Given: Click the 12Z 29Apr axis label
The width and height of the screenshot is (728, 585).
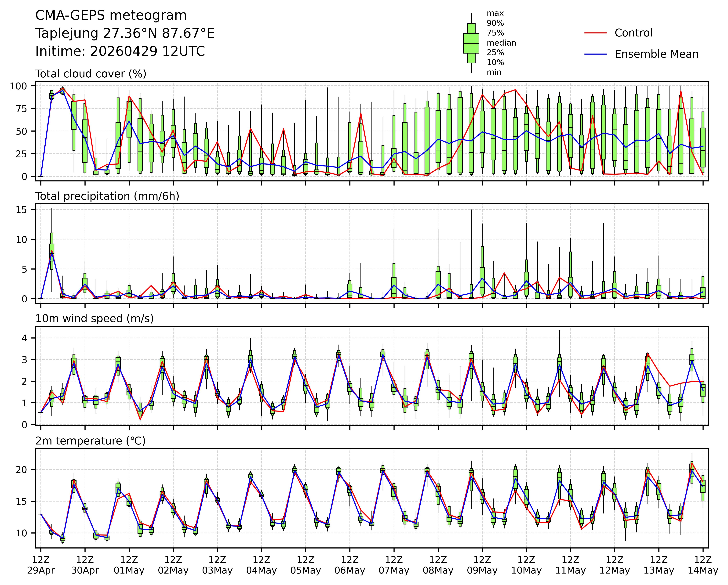Looking at the screenshot, I should [x=41, y=565].
